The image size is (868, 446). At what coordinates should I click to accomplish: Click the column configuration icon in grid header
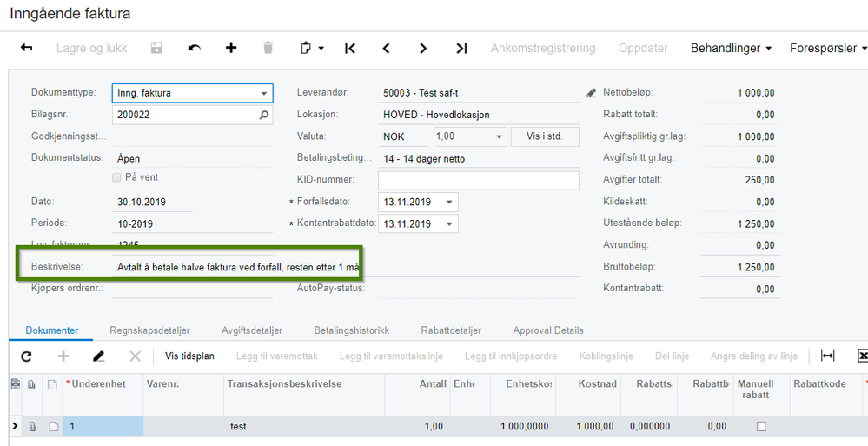tap(15, 383)
